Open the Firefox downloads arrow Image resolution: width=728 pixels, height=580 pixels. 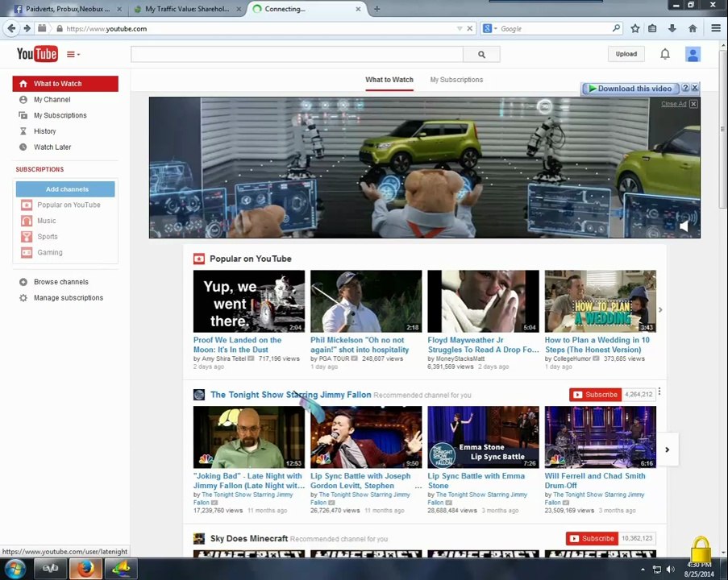(672, 28)
